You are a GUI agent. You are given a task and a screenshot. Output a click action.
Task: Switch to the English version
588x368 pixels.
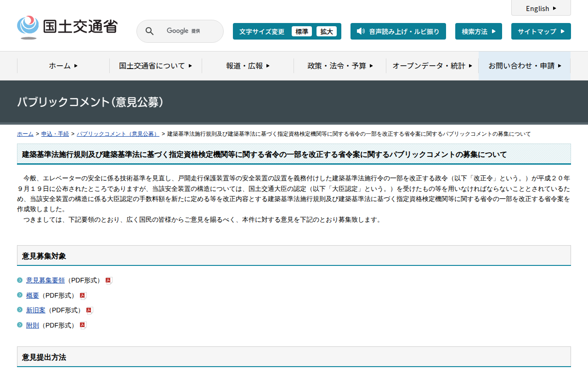click(x=541, y=8)
